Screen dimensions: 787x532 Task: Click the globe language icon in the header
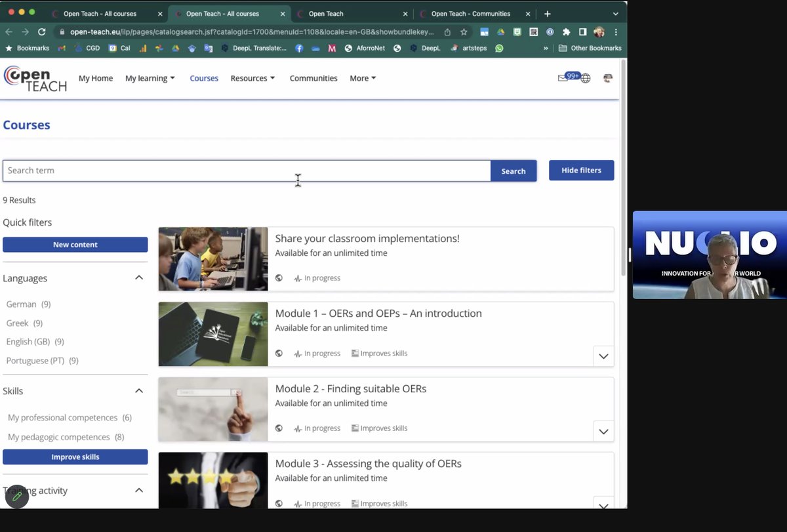pyautogui.click(x=586, y=77)
